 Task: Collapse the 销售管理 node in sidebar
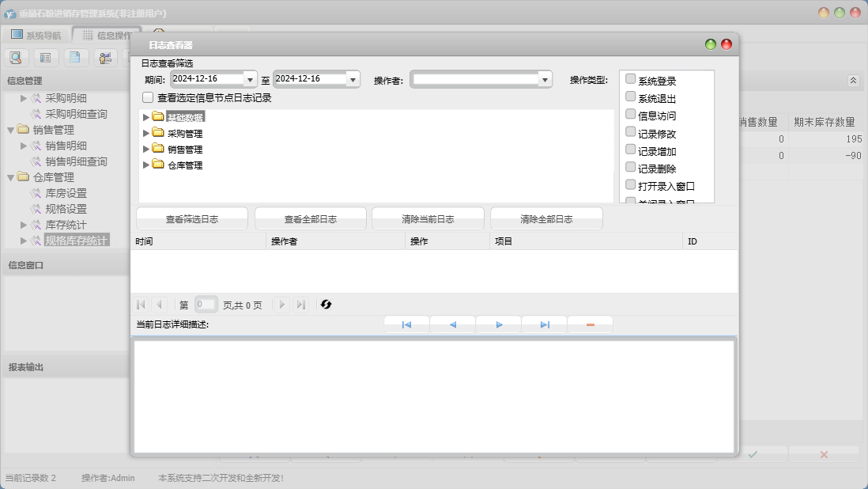[x=10, y=130]
